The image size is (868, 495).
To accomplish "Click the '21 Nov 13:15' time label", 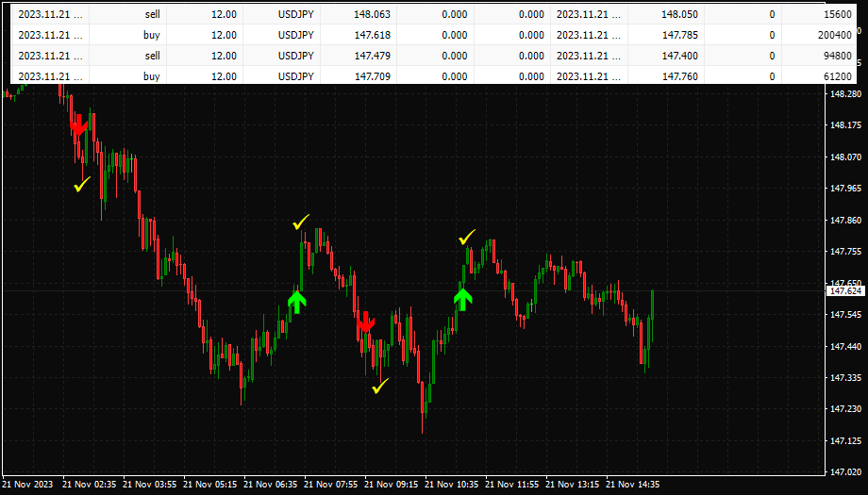I will point(572,485).
